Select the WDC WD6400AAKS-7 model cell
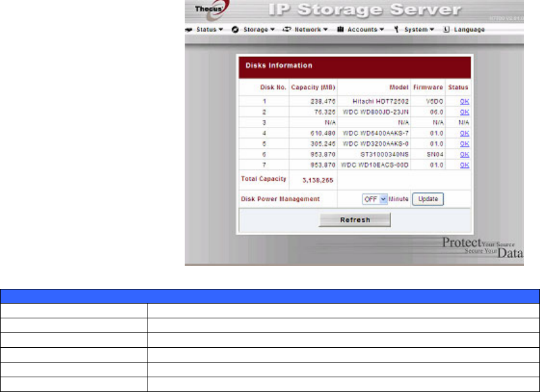The width and height of the screenshot is (540, 392). click(x=376, y=133)
